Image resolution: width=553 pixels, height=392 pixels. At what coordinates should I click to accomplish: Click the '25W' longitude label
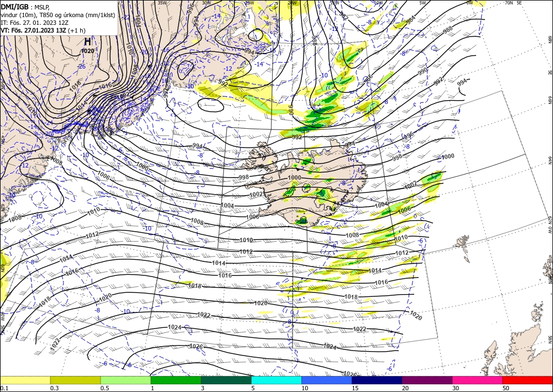pyautogui.click(x=249, y=3)
